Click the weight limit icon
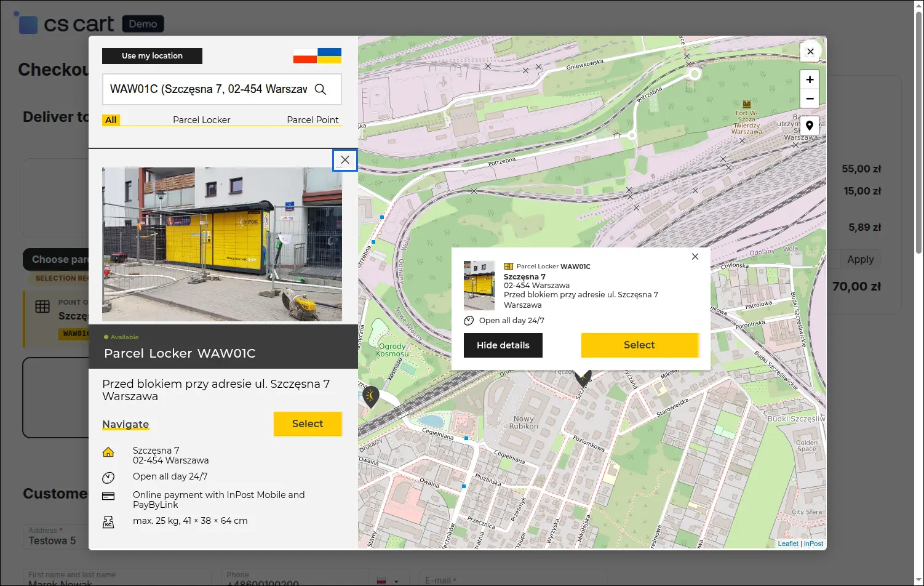The image size is (924, 586). pyautogui.click(x=108, y=522)
